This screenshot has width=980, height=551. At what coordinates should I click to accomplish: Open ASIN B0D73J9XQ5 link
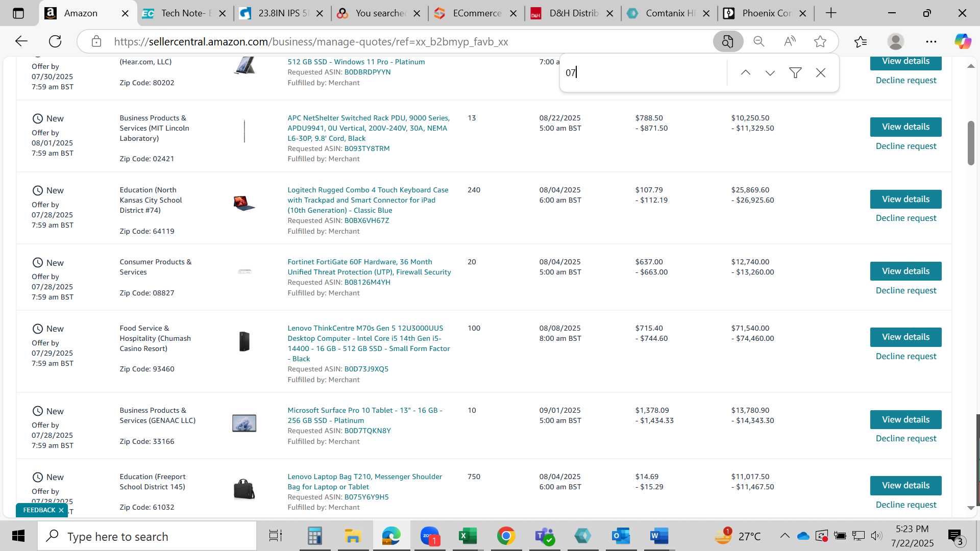coord(366,369)
